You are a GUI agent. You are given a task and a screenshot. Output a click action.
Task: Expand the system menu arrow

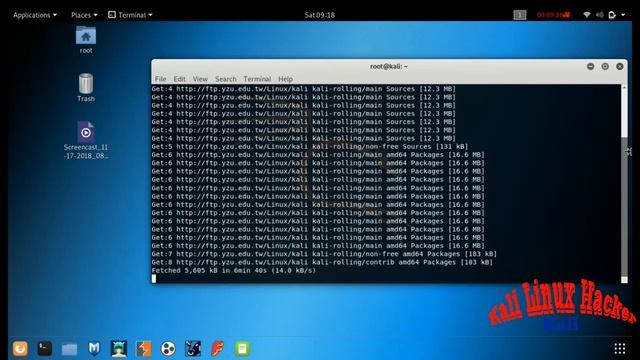pos(623,15)
